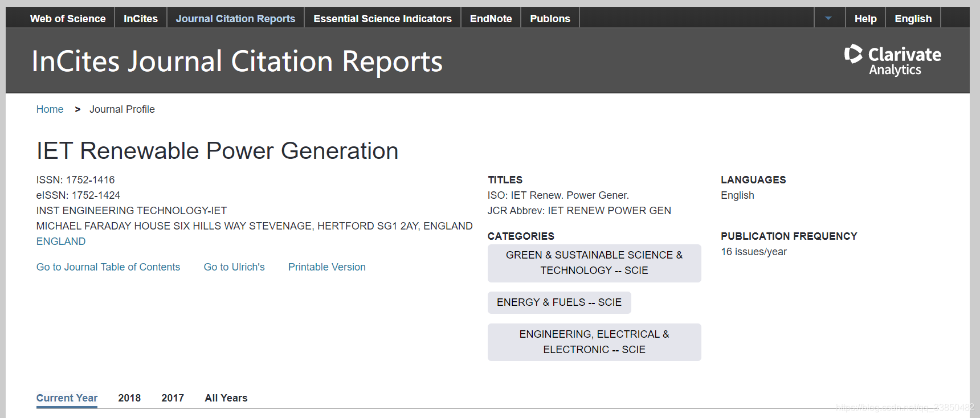
Task: Select Journal Citation Reports nav item
Action: click(235, 19)
